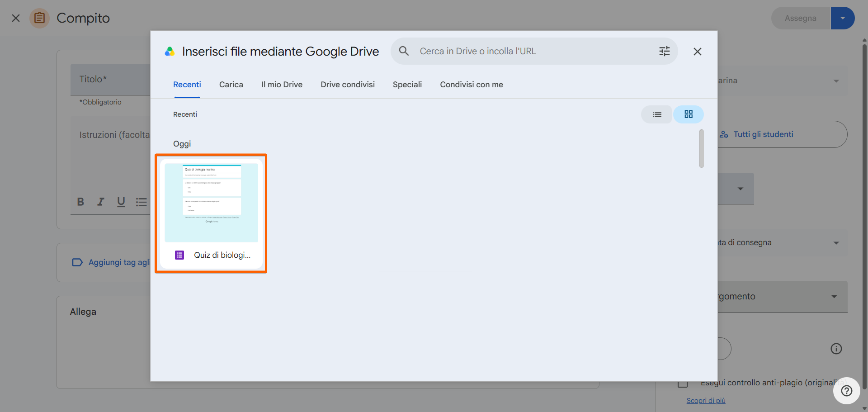
Task: Switch to grid view layout
Action: point(688,114)
